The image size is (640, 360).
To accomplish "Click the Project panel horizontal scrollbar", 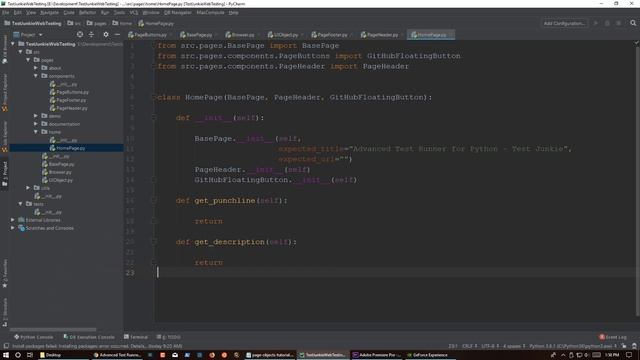I will point(53,329).
